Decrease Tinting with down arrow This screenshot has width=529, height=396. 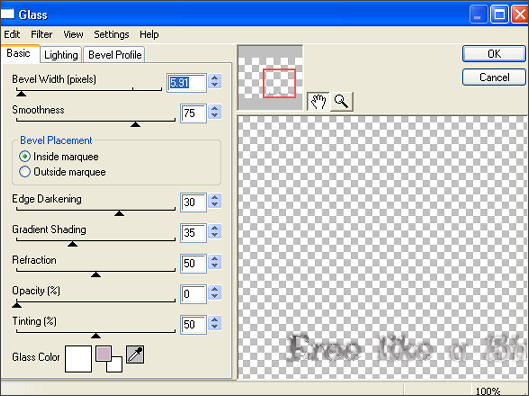tap(215, 326)
